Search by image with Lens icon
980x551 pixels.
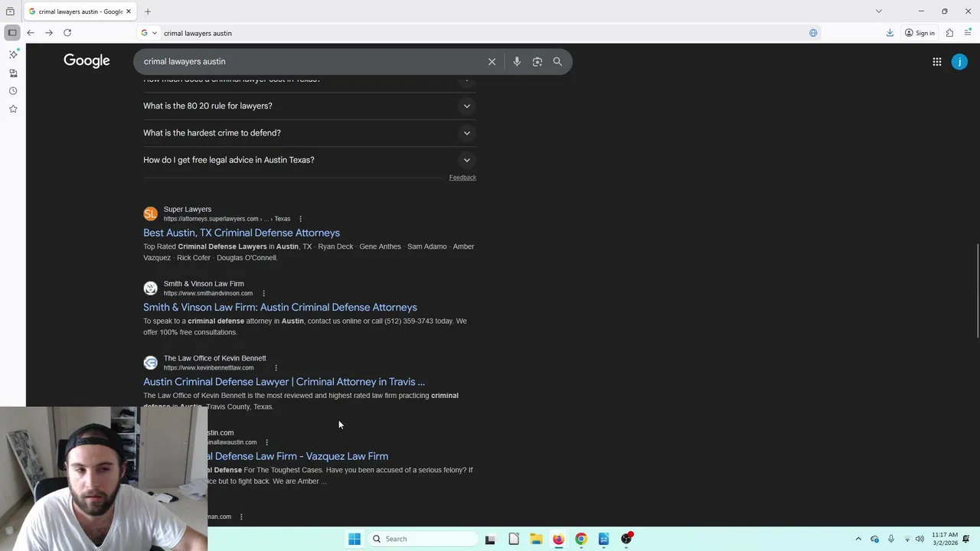click(x=537, y=62)
